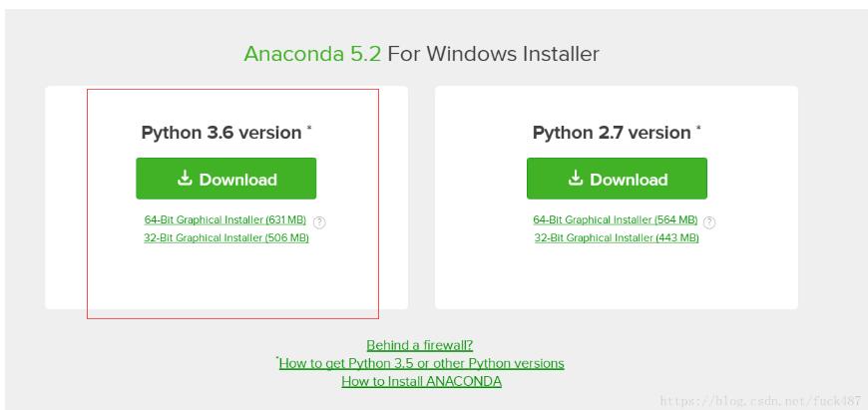Open "How to get Python 3.5" link
The height and width of the screenshot is (410, 868).
[422, 363]
